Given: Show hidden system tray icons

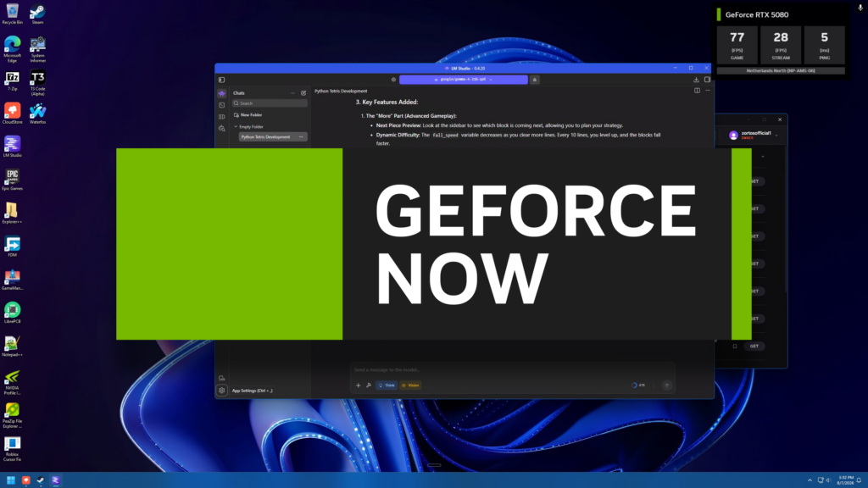Looking at the screenshot, I should click(x=810, y=480).
